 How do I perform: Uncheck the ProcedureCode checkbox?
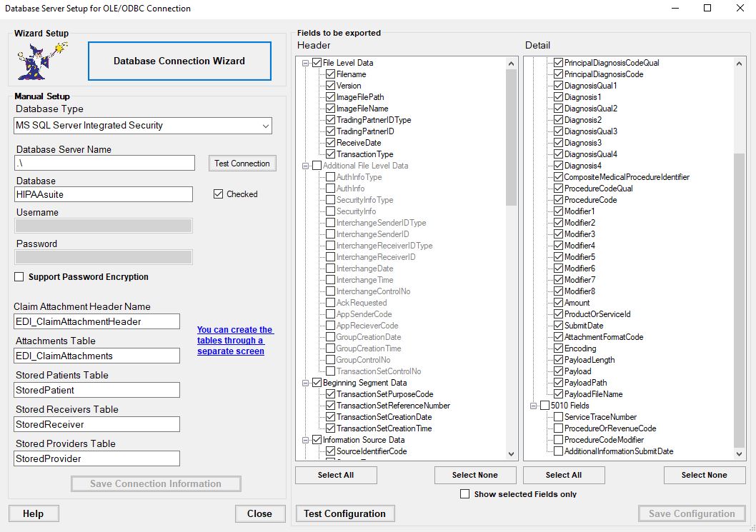[558, 200]
